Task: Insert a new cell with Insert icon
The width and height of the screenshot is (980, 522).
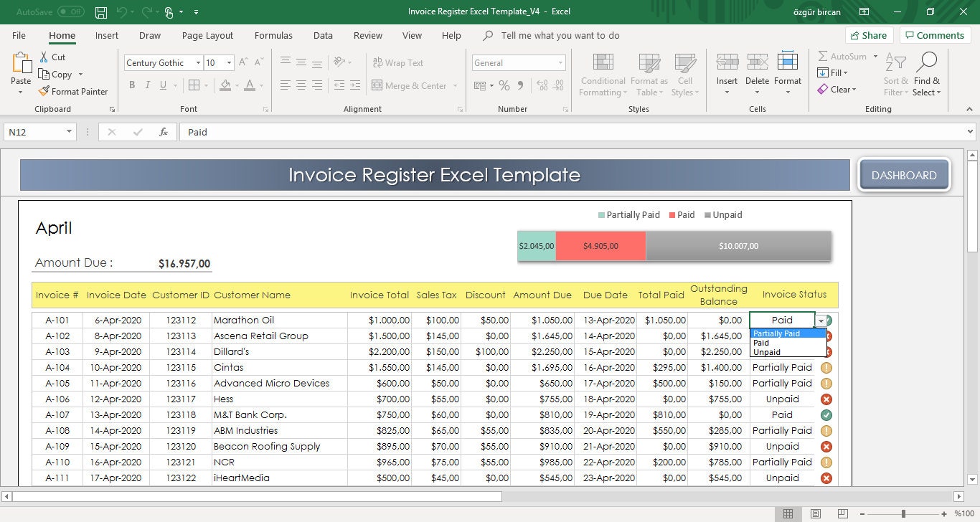Action: point(727,68)
